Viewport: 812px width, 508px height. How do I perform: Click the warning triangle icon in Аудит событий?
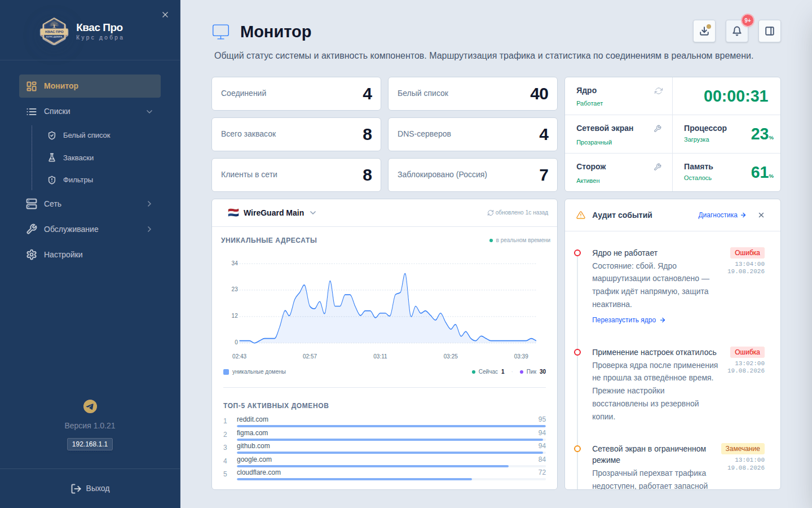tap(581, 215)
